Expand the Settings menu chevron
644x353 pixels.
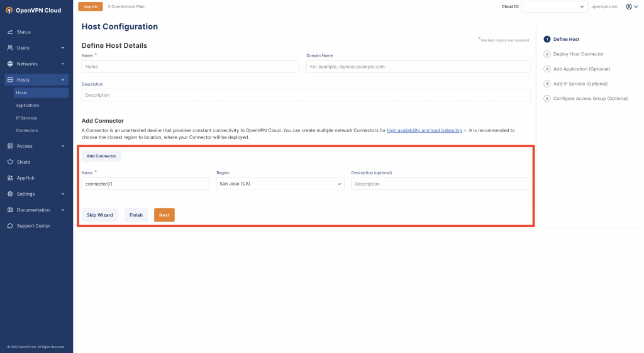(63, 194)
